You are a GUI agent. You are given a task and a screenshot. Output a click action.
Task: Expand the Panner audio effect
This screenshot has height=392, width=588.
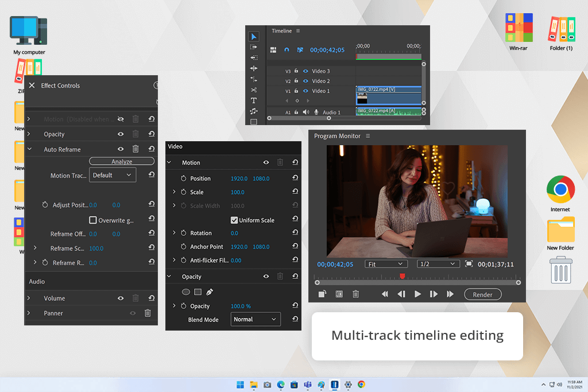pyautogui.click(x=29, y=313)
